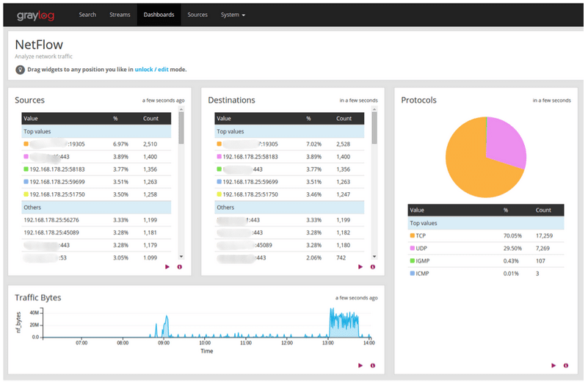Viewport: 588px width, 385px height.
Task: Click the orange TCP color swatch in Protocols
Action: point(413,236)
